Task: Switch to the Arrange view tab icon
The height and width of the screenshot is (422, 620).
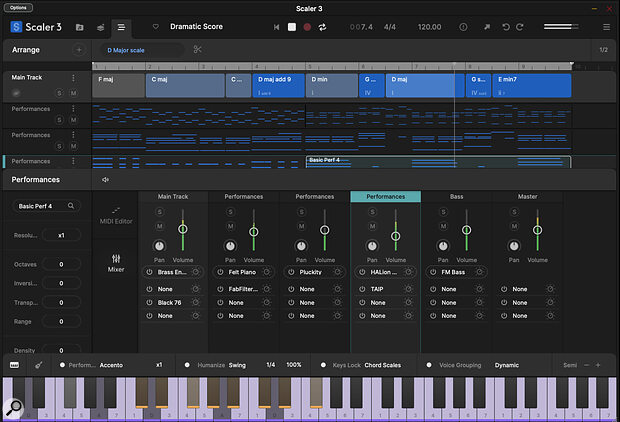Action: (121, 27)
